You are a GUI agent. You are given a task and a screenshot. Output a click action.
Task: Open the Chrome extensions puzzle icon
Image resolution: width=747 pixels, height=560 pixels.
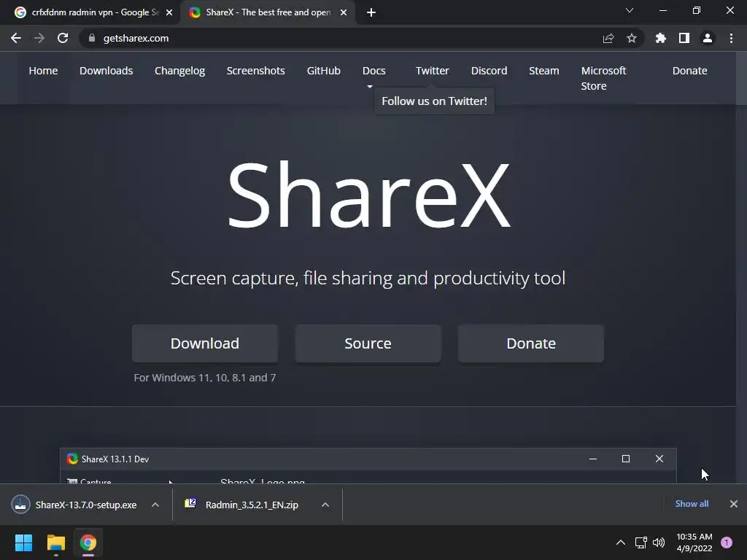(660, 38)
